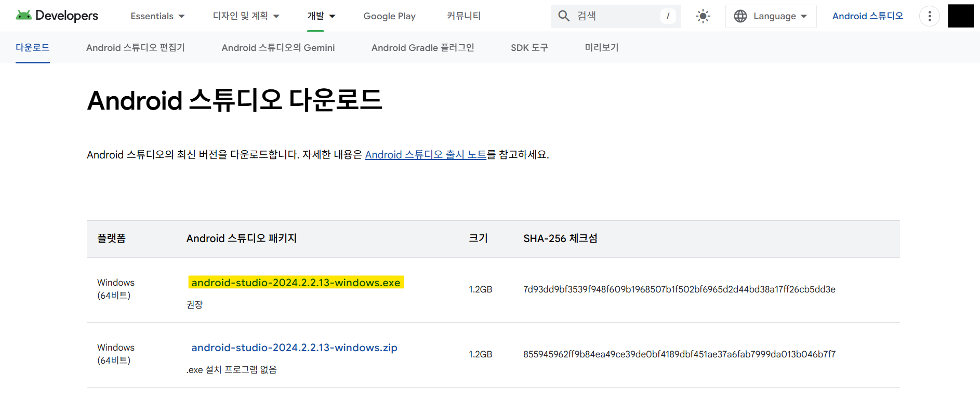Click the SHA-256 체크섬 column header

pyautogui.click(x=560, y=238)
